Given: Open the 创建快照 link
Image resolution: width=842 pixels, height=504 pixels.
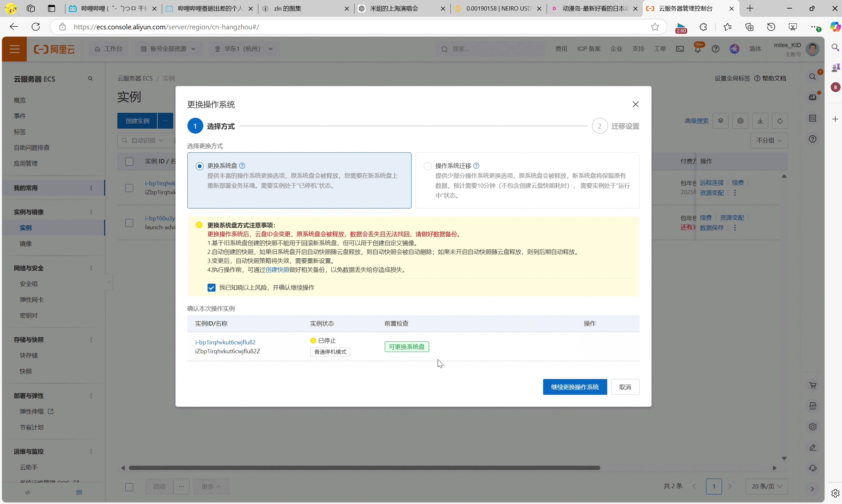Looking at the screenshot, I should click(x=277, y=270).
